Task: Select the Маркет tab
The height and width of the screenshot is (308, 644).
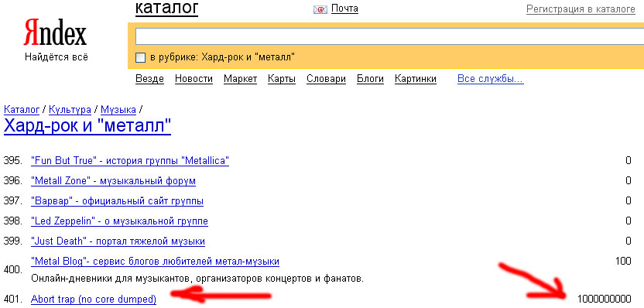Action: [x=240, y=79]
